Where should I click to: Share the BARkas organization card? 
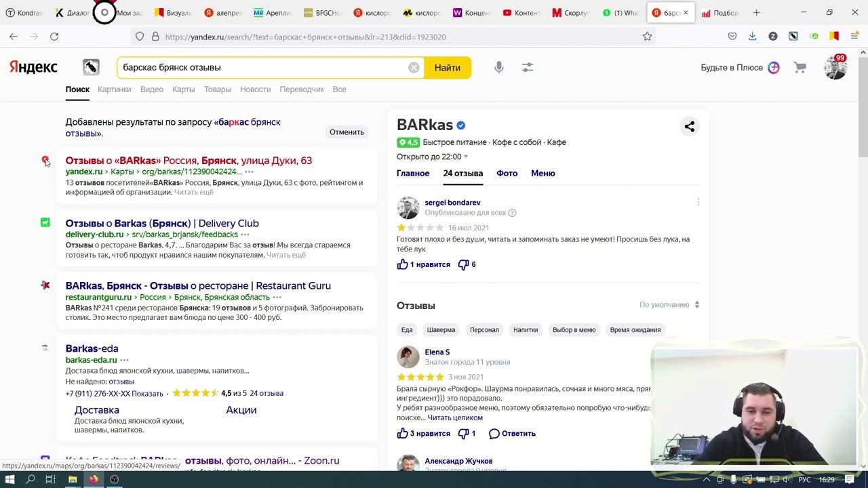coord(689,126)
